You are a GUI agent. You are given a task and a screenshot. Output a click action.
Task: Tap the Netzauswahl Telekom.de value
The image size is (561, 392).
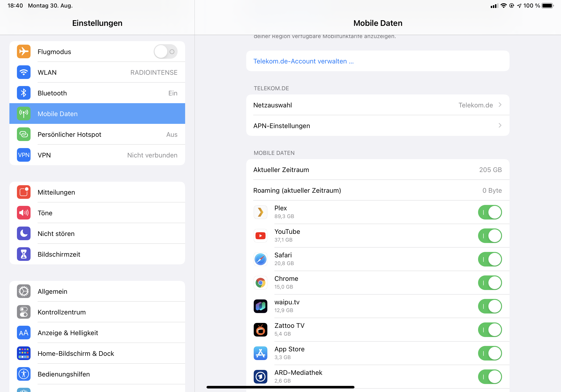coord(475,105)
